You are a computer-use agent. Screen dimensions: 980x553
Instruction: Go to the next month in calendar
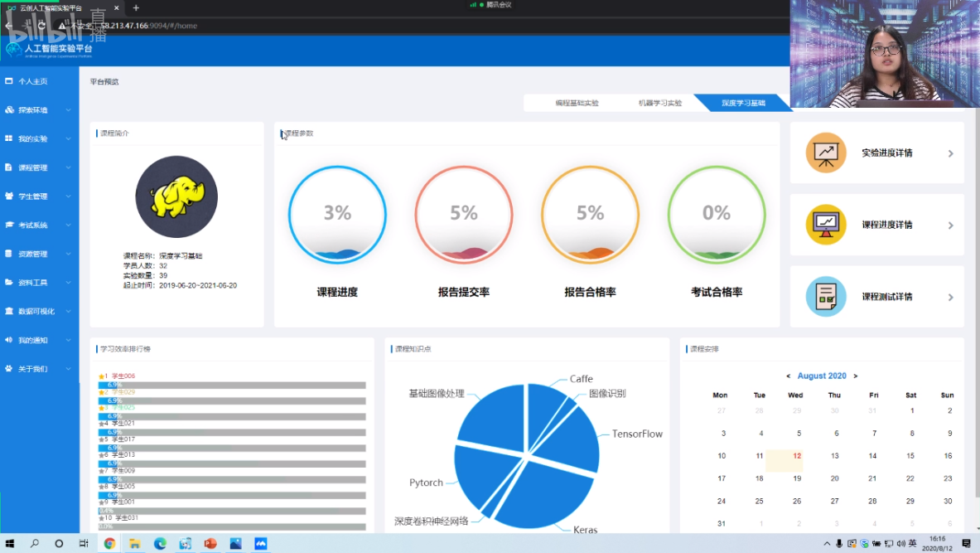(855, 376)
